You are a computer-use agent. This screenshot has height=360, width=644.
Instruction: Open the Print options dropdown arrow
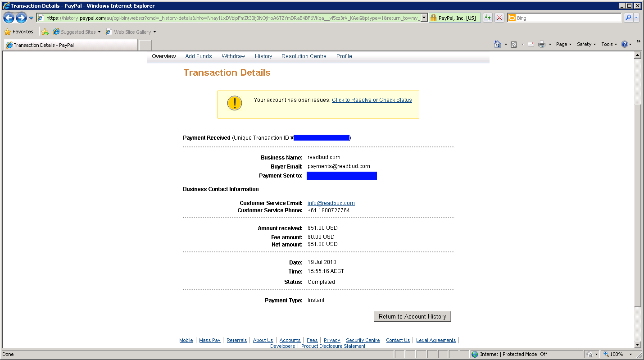click(x=550, y=44)
